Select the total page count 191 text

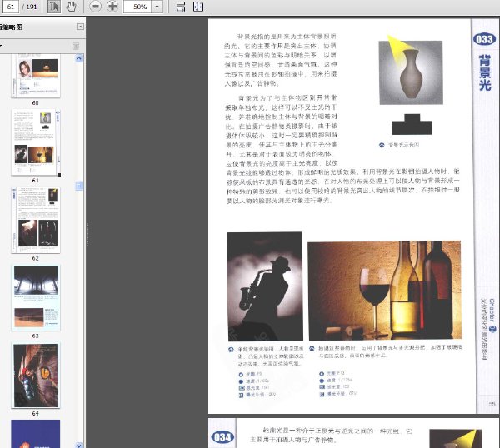32,7
